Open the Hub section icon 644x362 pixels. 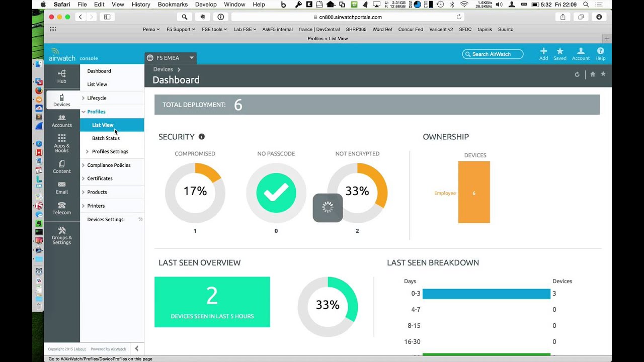(x=61, y=76)
